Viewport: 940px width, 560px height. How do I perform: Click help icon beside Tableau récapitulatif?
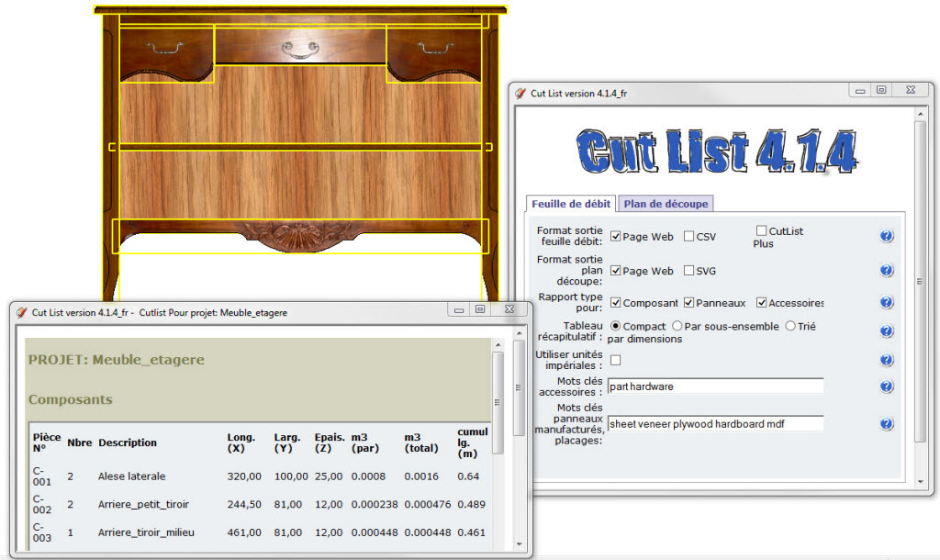[x=886, y=331]
